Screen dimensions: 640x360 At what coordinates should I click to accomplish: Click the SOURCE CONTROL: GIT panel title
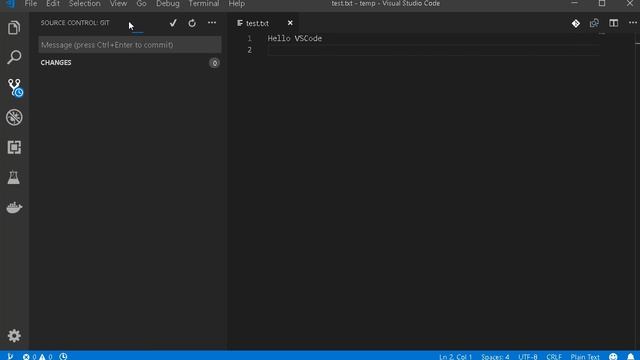[x=75, y=23]
